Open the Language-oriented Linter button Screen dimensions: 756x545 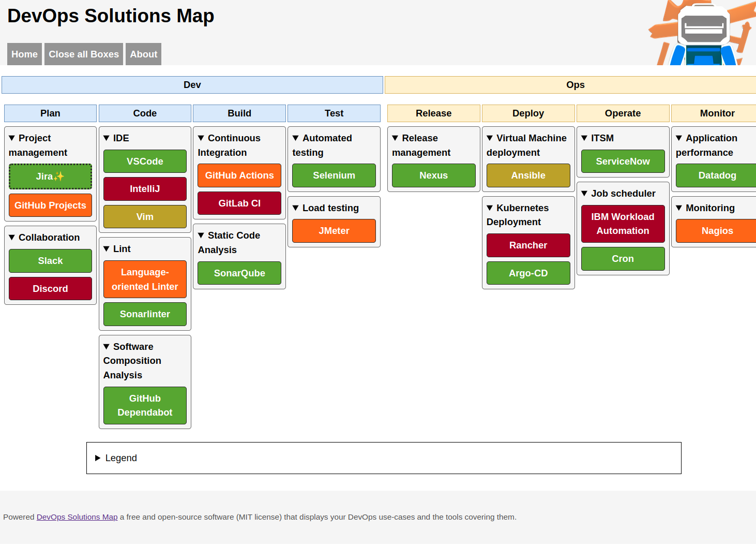coord(145,279)
